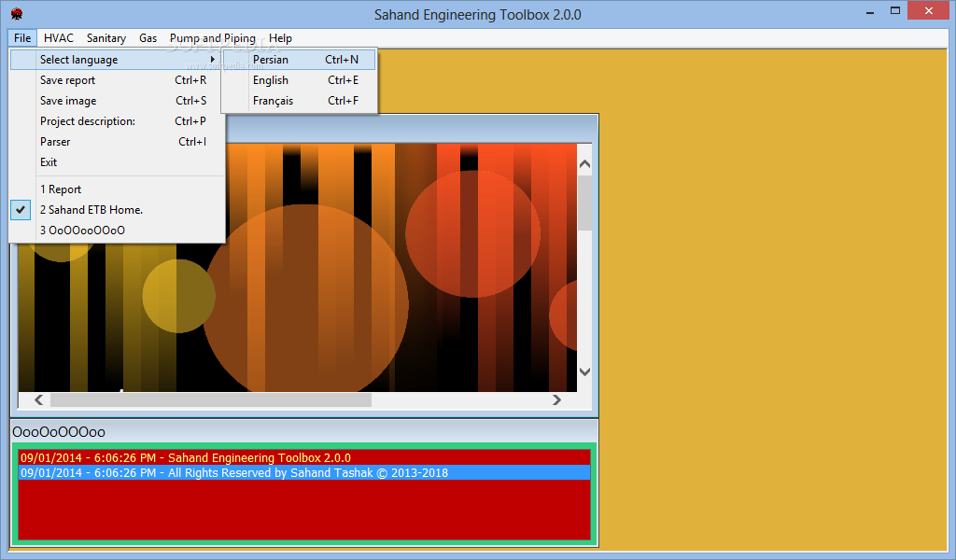This screenshot has width=956, height=560.
Task: Switch to window 3 OoOOooOOoO
Action: (116, 231)
